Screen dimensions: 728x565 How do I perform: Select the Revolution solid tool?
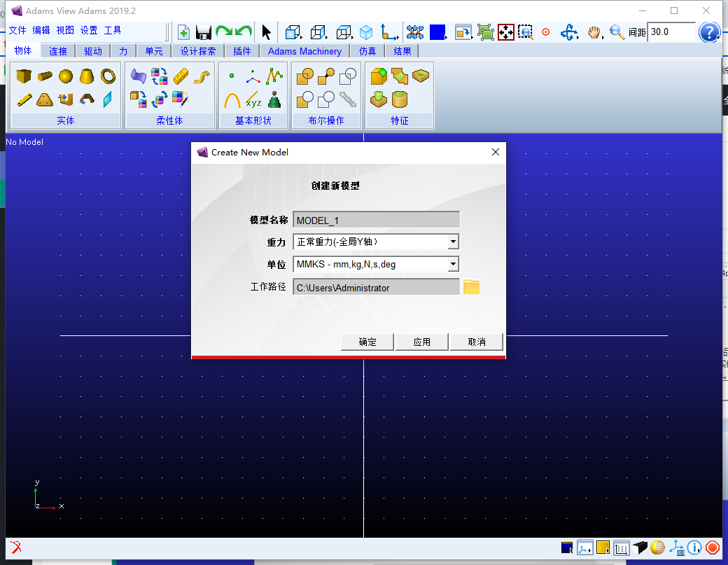[x=87, y=99]
